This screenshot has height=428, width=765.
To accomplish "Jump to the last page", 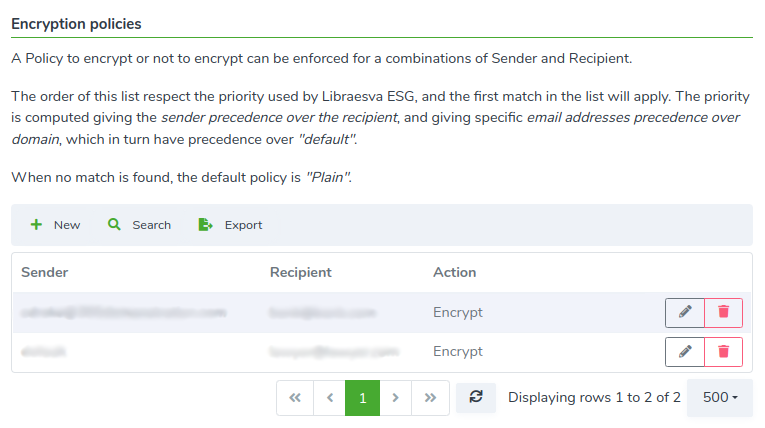I will [x=430, y=398].
